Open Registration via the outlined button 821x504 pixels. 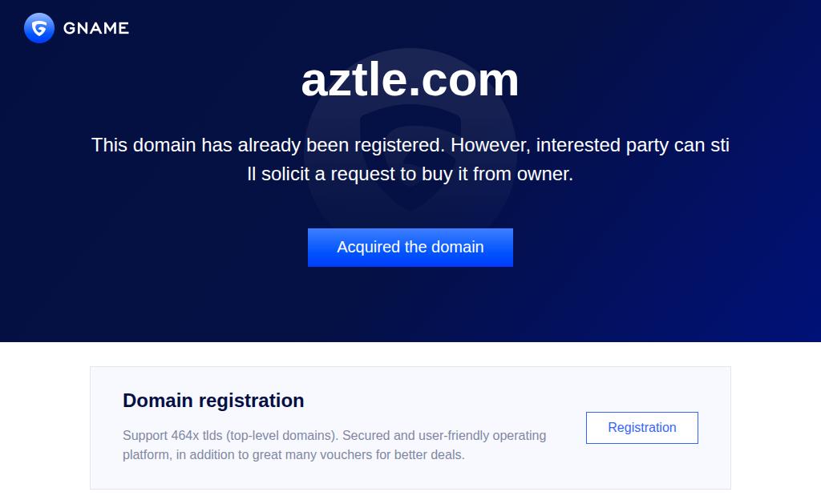[x=641, y=427]
